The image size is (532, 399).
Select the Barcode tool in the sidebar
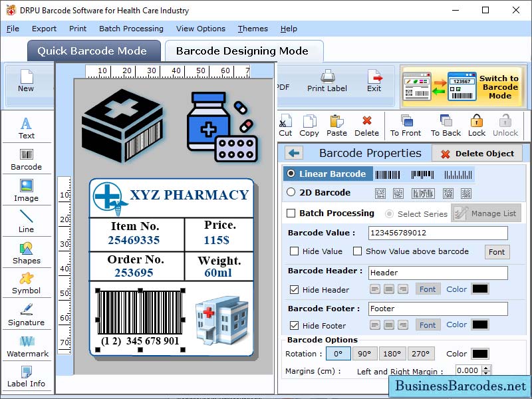coord(27,158)
